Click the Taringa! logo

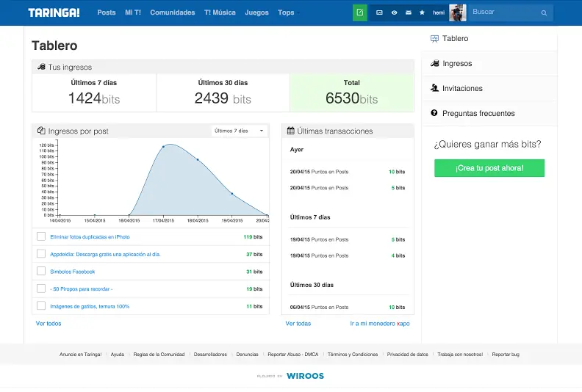pyautogui.click(x=54, y=12)
